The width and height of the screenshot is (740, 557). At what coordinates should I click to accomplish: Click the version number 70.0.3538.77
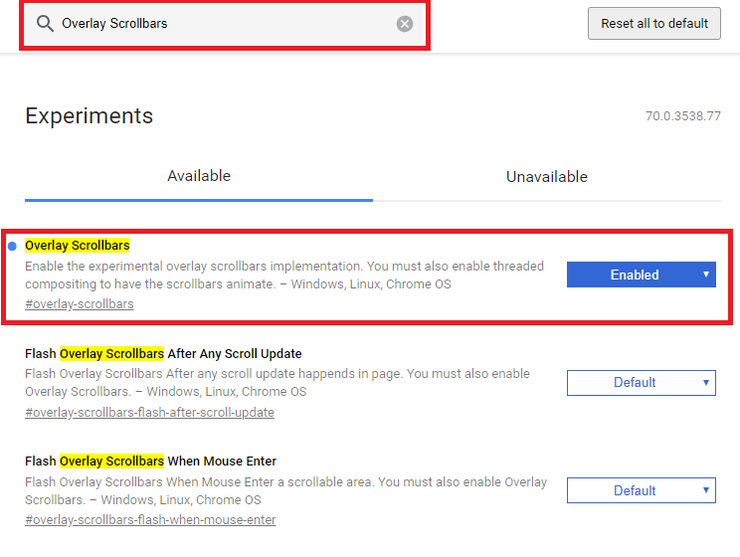tap(683, 117)
